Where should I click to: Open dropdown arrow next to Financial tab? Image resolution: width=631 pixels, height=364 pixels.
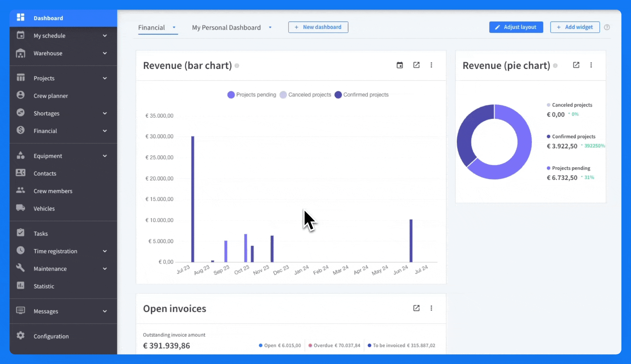[174, 27]
